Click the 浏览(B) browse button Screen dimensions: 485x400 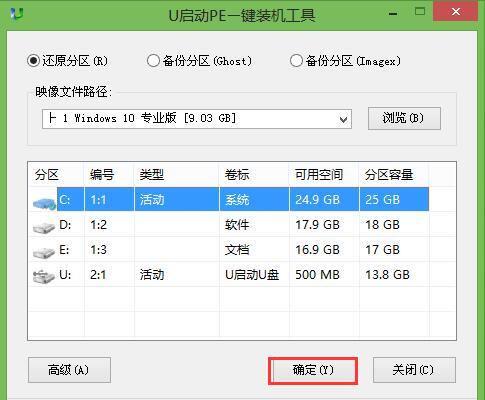tap(404, 118)
